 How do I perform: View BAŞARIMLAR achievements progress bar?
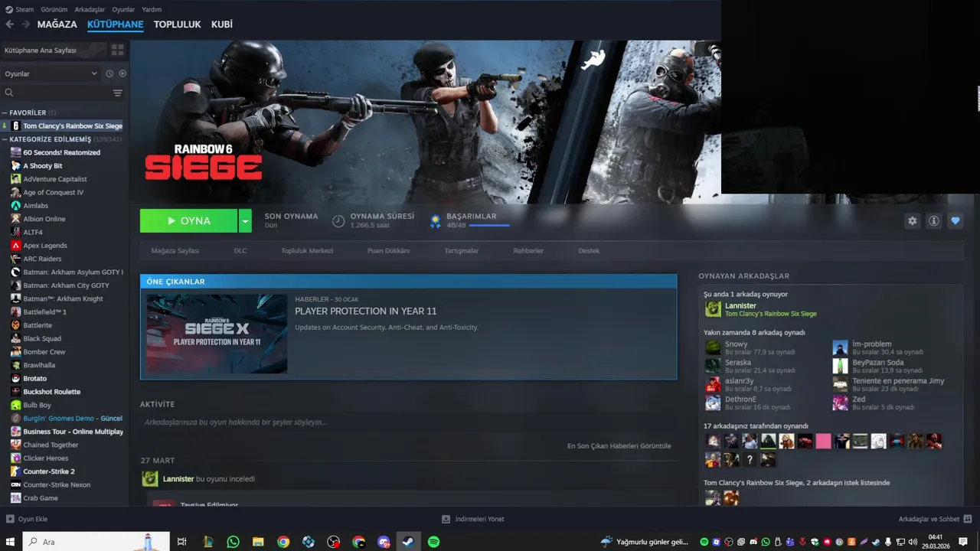coord(489,226)
